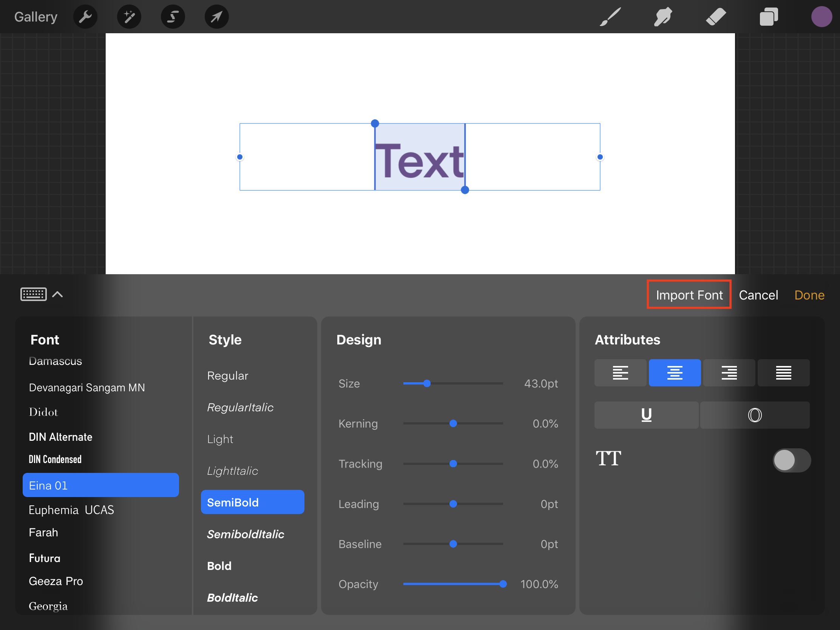Select the Euphemia UCAS font
Viewport: 840px width, 630px height.
[71, 510]
